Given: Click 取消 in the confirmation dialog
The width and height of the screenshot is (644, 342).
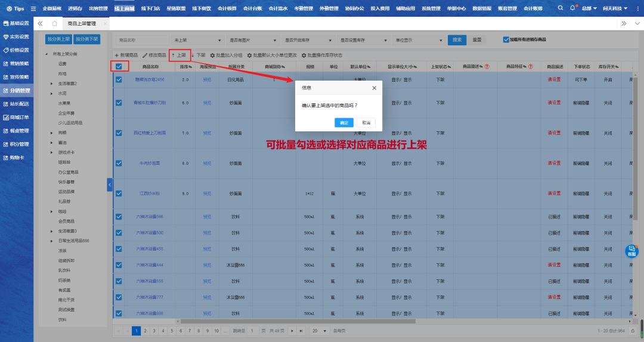Looking at the screenshot, I should [x=366, y=122].
